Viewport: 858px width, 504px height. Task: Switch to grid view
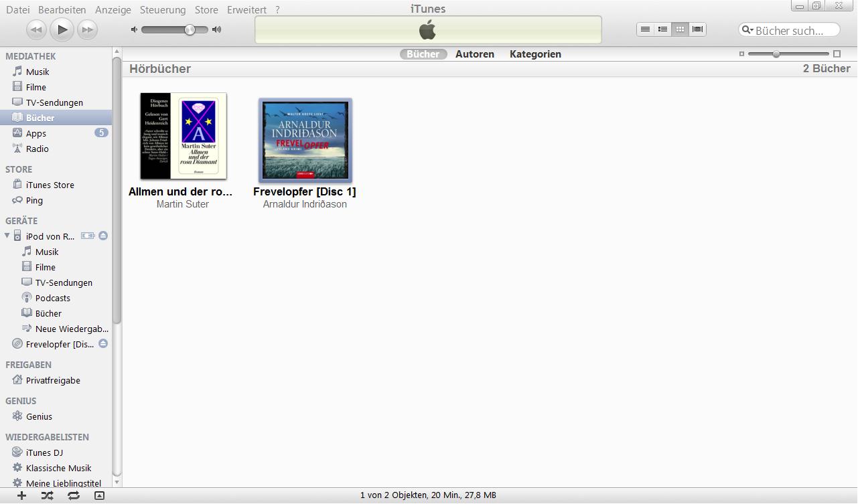coord(680,29)
